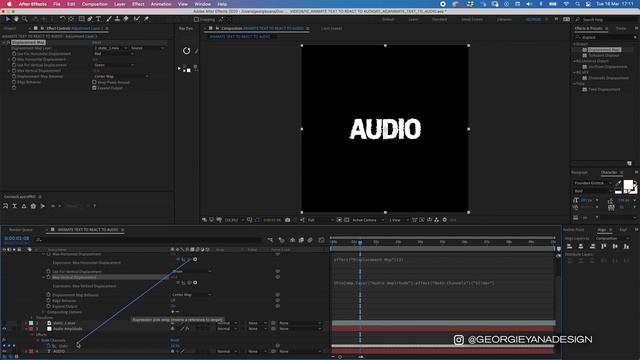The height and width of the screenshot is (360, 640).
Task: Select the Rotation tool in toolbar
Action: (62, 19)
